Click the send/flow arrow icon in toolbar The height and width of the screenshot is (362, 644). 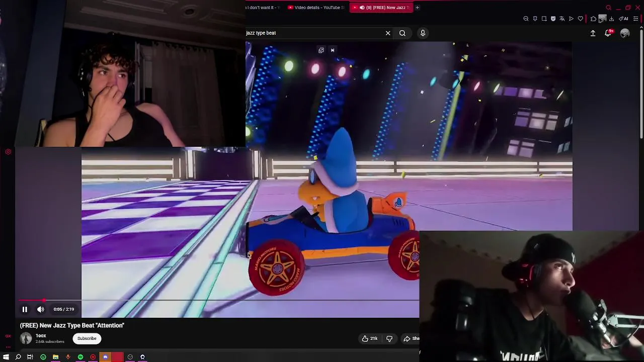(571, 19)
